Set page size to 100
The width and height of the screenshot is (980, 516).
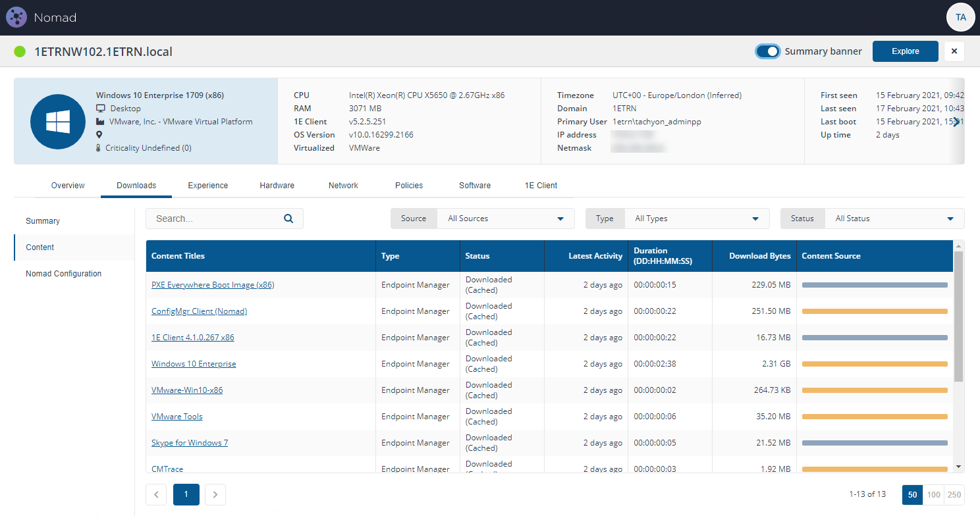[933, 494]
